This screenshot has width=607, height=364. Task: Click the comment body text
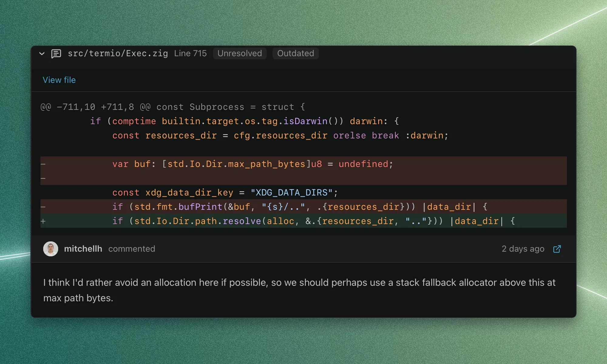pyautogui.click(x=299, y=290)
